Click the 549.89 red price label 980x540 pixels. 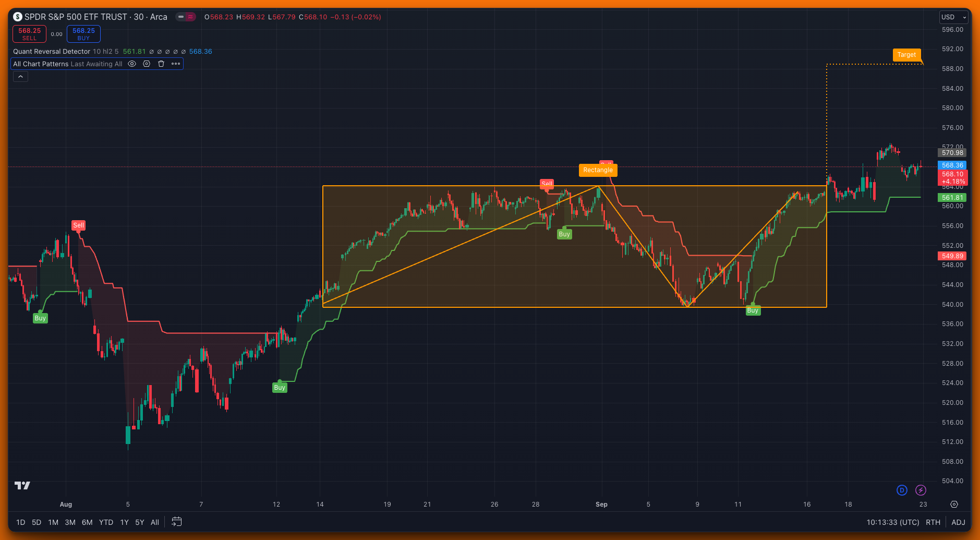(x=952, y=256)
